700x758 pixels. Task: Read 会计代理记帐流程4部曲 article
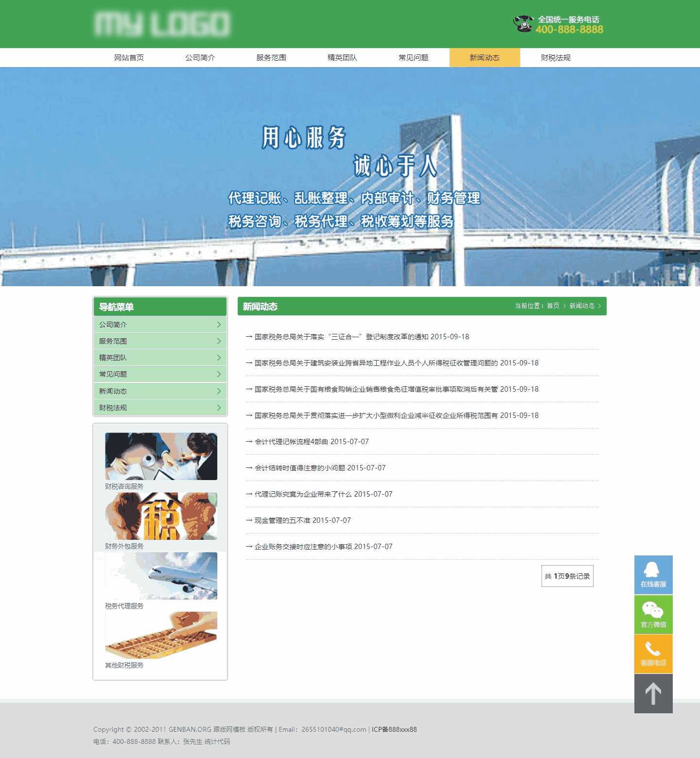coord(292,442)
